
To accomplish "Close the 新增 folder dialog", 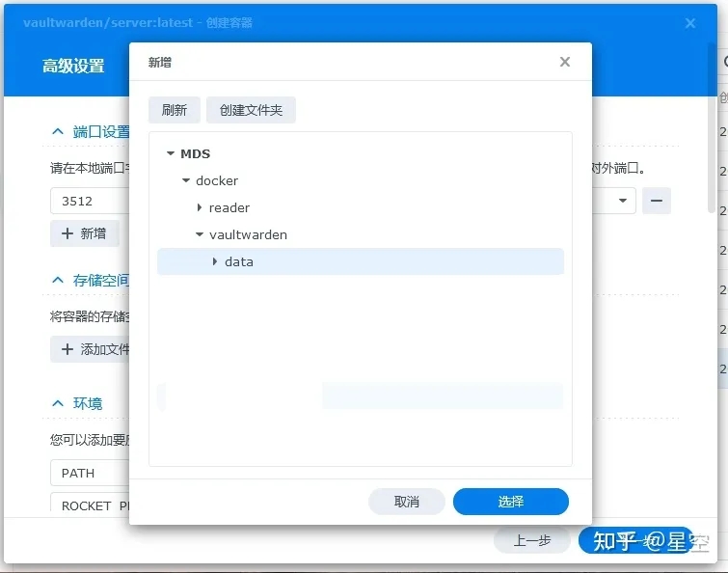I will [x=565, y=62].
